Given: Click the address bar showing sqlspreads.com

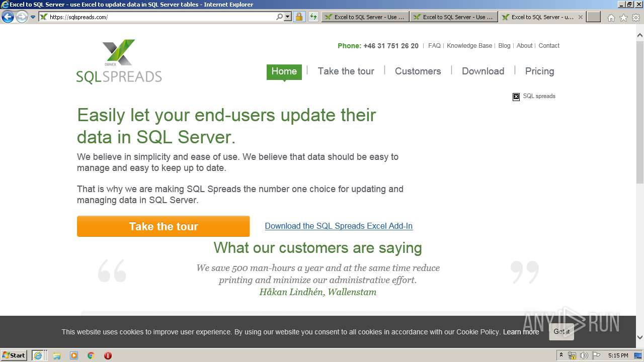Looking at the screenshot, I should [157, 17].
